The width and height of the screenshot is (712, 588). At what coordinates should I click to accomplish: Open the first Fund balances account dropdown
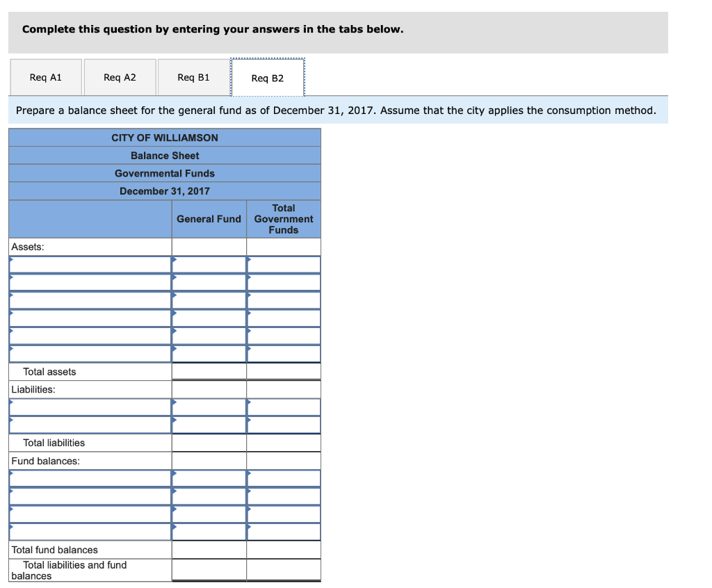pyautogui.click(x=89, y=478)
